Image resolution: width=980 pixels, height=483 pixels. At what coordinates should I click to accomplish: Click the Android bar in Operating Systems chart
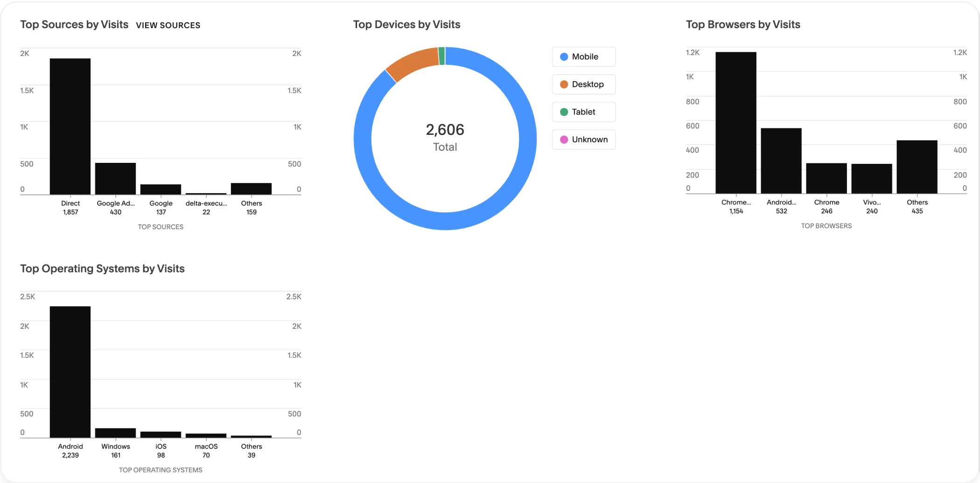[x=70, y=371]
